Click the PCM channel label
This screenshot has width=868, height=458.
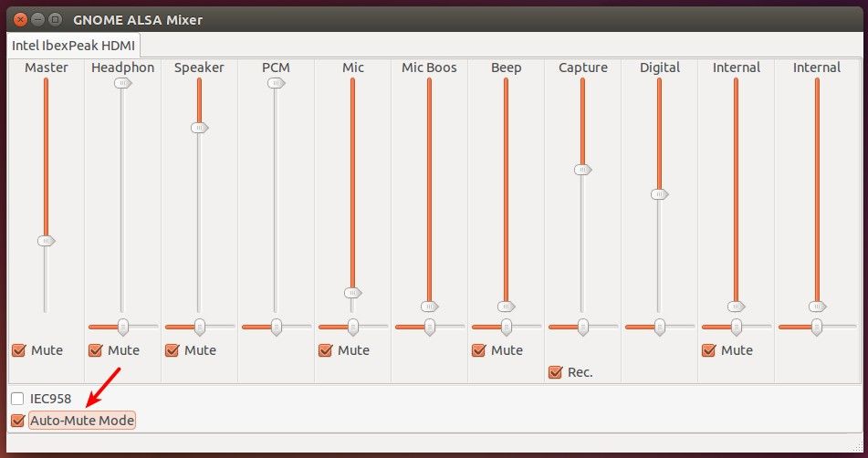pyautogui.click(x=276, y=68)
